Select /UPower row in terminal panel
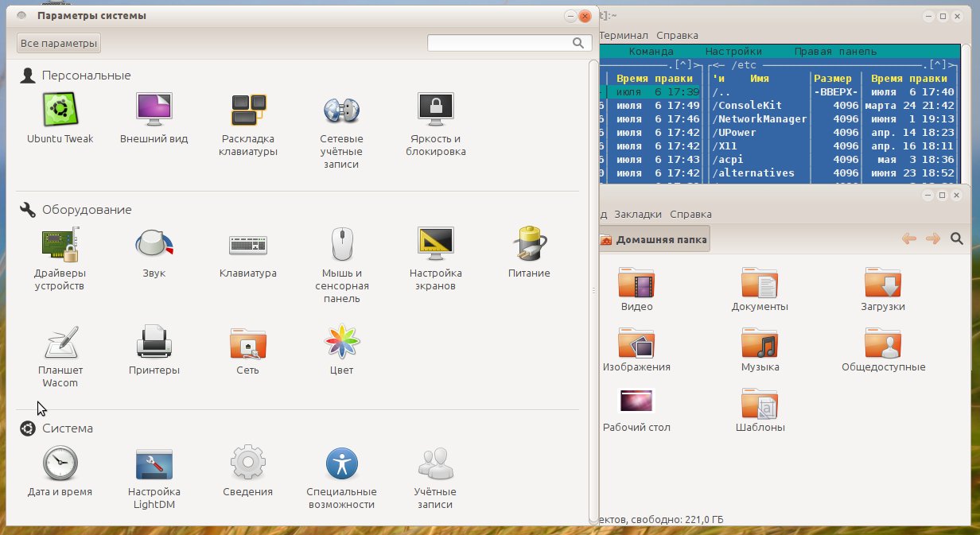This screenshot has height=535, width=980. pyautogui.click(x=834, y=132)
